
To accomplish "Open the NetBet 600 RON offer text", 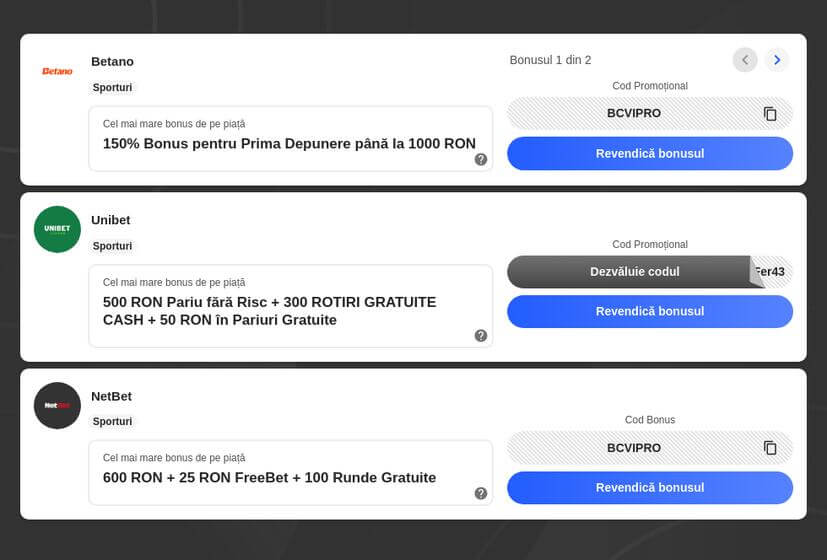I will click(270, 478).
